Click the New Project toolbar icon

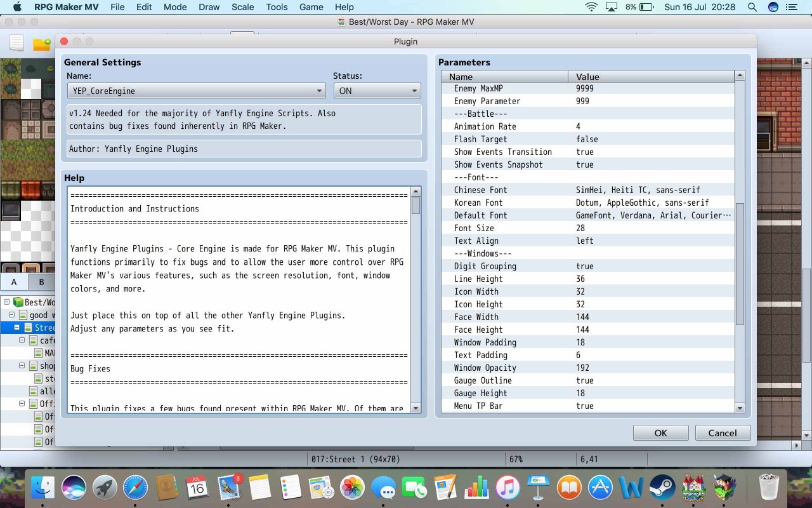pos(16,43)
